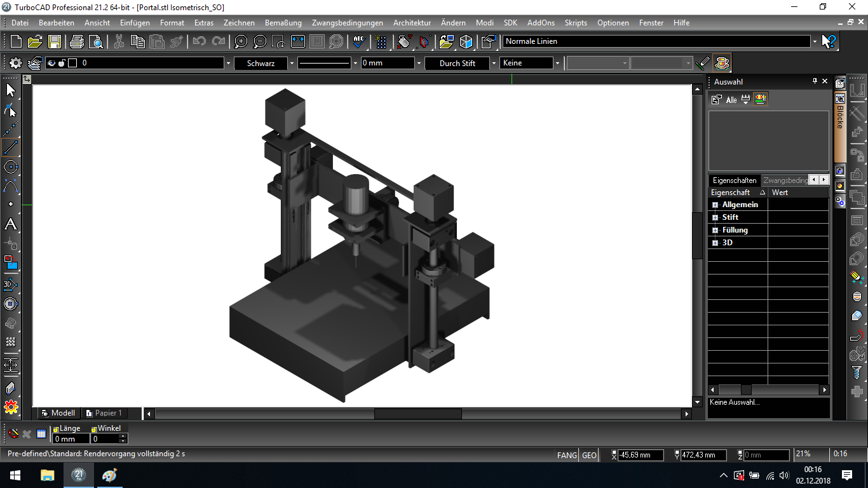
Task: Select the arrow Select tool
Action: (x=11, y=90)
